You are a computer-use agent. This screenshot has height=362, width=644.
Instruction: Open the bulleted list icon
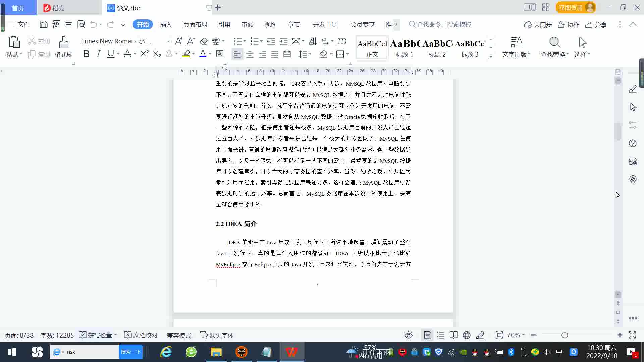coord(237,41)
